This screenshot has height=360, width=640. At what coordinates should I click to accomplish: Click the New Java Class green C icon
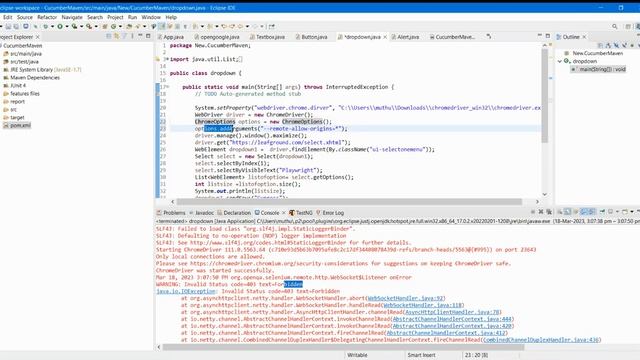click(x=113, y=27)
